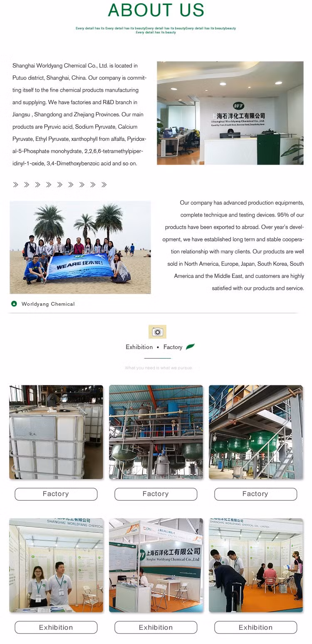This screenshot has width=312, height=644.
Task: Click the middle Exhibition label button
Action: coord(156,627)
